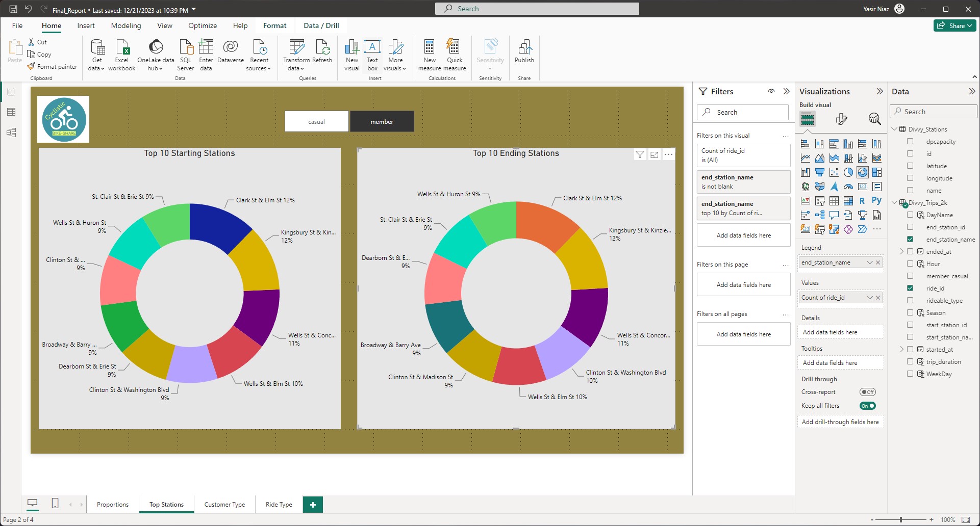This screenshot has width=980, height=526.
Task: Open the Share dropdown button
Action: [x=955, y=25]
